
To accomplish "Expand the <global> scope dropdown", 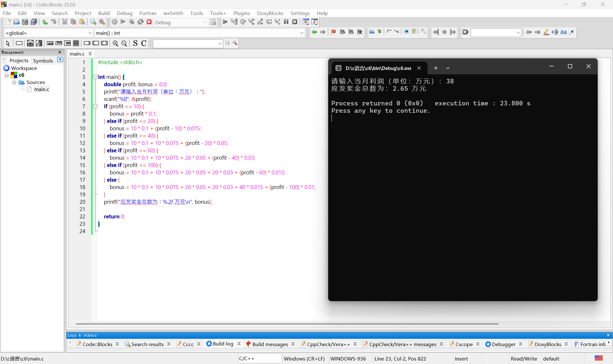I will tap(90, 33).
